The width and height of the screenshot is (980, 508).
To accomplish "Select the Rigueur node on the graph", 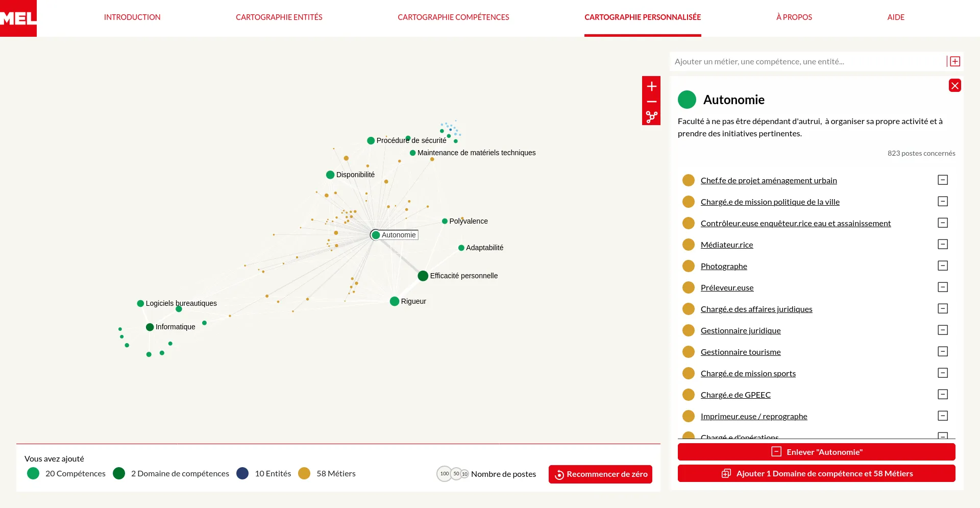I will (394, 301).
